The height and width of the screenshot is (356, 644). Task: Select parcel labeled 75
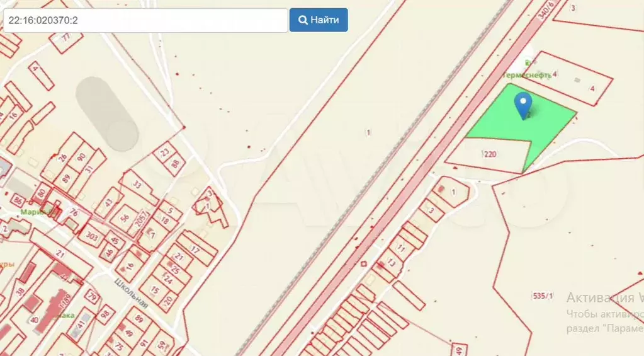tap(120, 347)
